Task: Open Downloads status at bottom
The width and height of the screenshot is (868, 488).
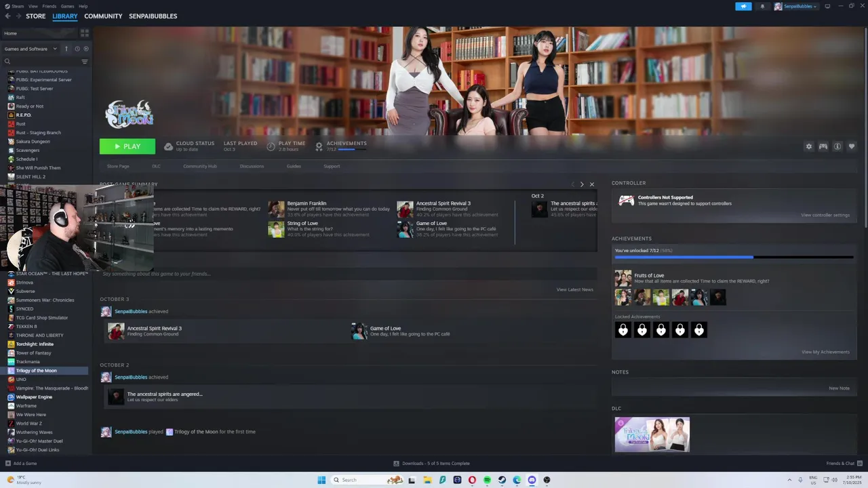Action: [431, 464]
